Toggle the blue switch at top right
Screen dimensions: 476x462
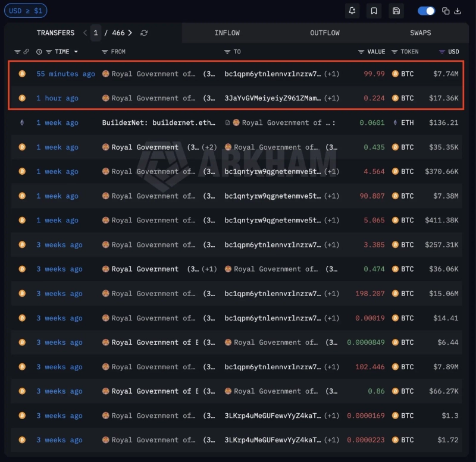tap(426, 11)
